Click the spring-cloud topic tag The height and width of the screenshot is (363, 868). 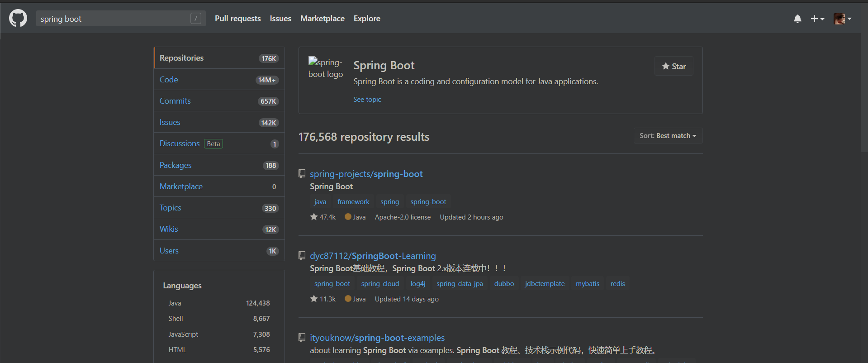tap(380, 284)
